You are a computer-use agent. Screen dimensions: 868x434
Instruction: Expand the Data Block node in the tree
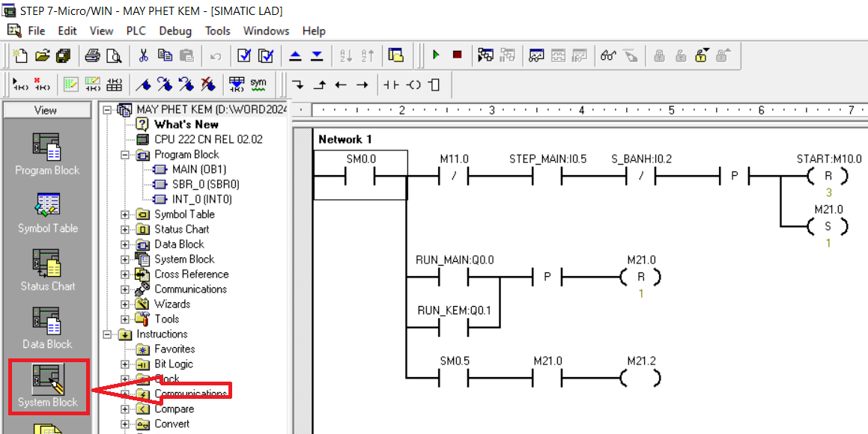point(124,245)
